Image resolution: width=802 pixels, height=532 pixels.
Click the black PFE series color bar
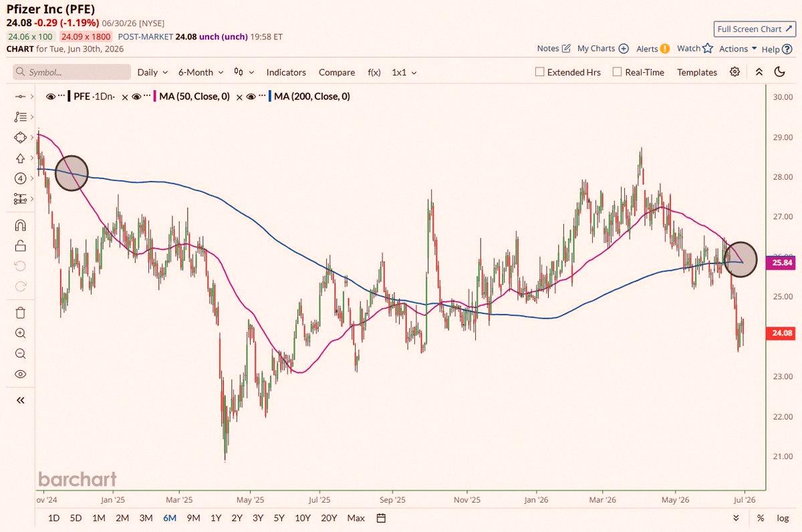70,97
